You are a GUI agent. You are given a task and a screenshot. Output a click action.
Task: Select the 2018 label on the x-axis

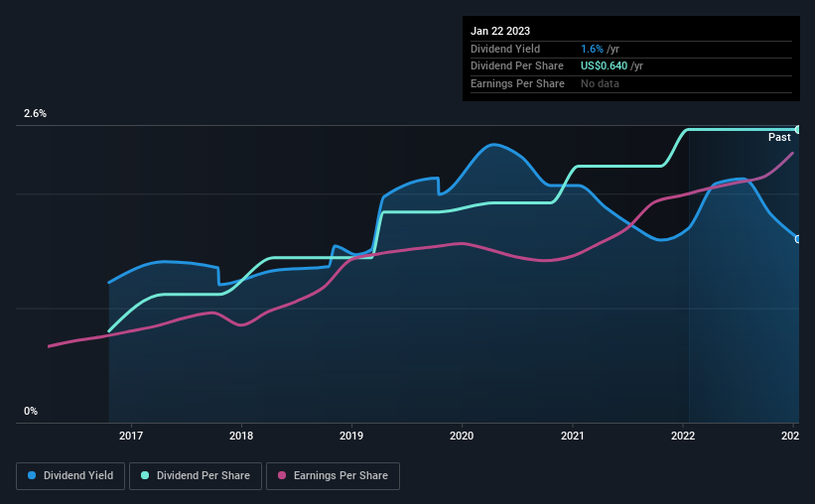pyautogui.click(x=241, y=436)
